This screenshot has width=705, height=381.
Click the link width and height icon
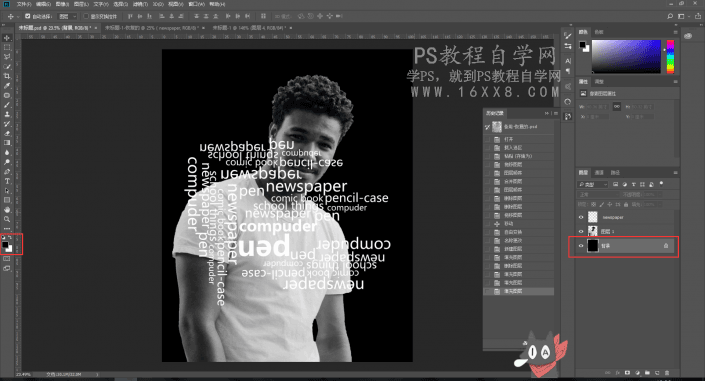coord(617,107)
